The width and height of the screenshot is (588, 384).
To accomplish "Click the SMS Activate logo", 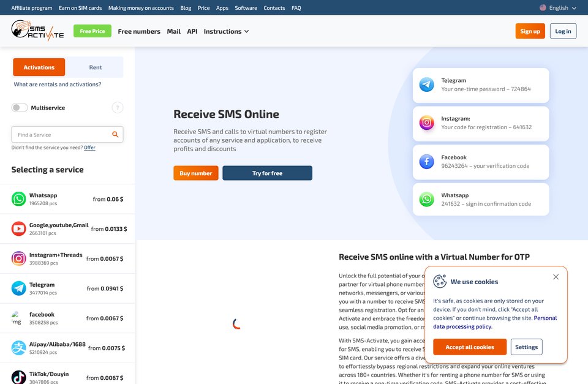I will (37, 31).
